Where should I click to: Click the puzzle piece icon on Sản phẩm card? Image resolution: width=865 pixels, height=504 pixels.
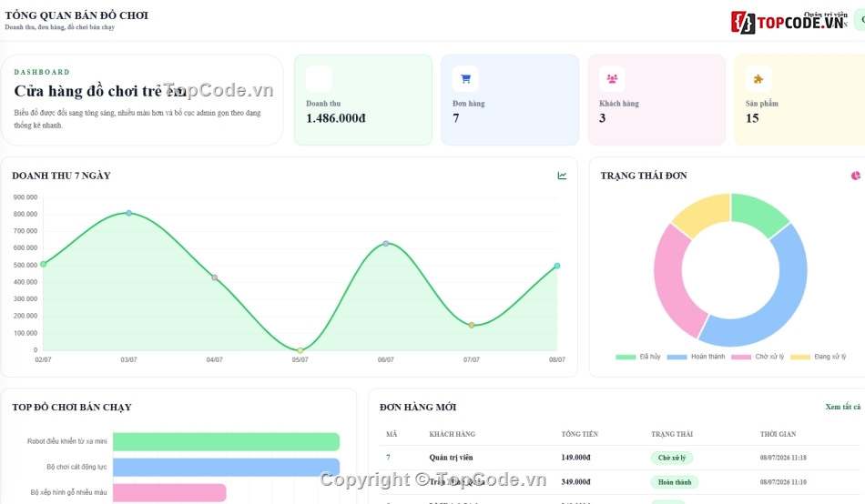758,79
